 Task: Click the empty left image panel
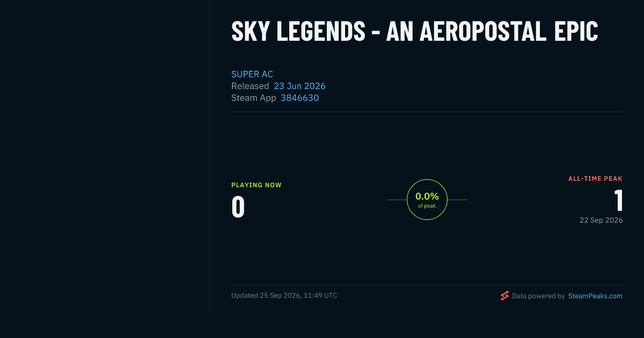click(x=105, y=156)
